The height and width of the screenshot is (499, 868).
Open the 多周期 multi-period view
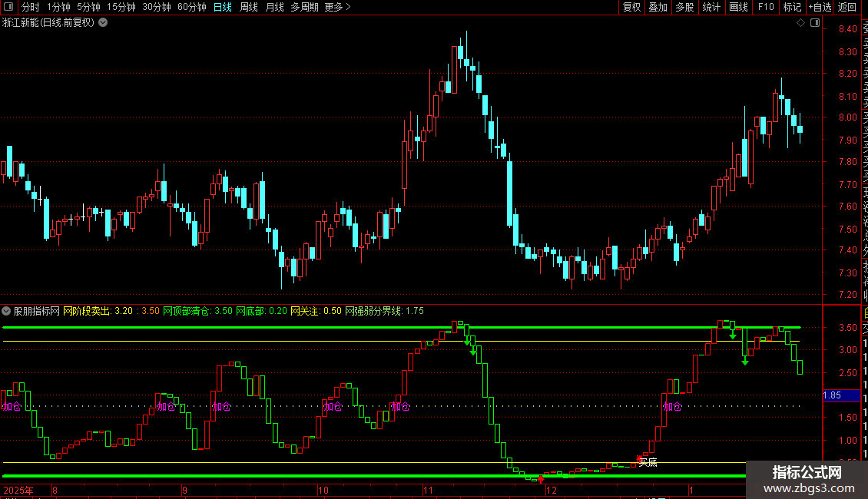[x=304, y=7]
